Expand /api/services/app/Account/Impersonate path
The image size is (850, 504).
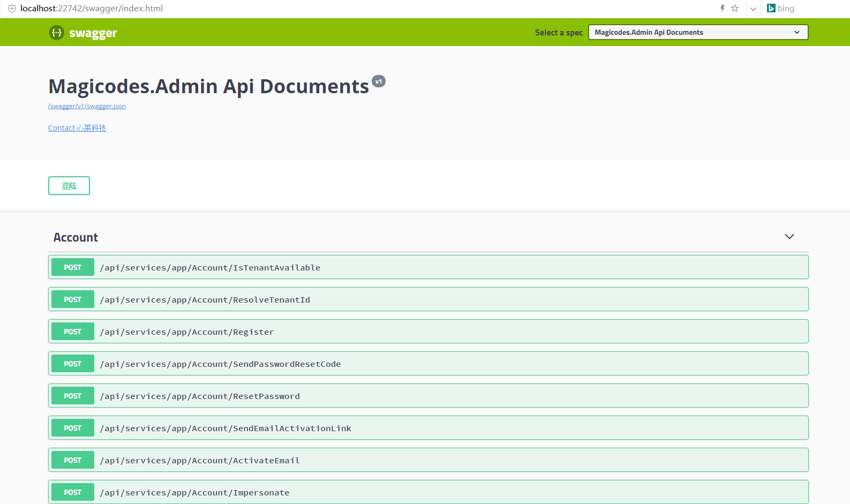pos(194,493)
